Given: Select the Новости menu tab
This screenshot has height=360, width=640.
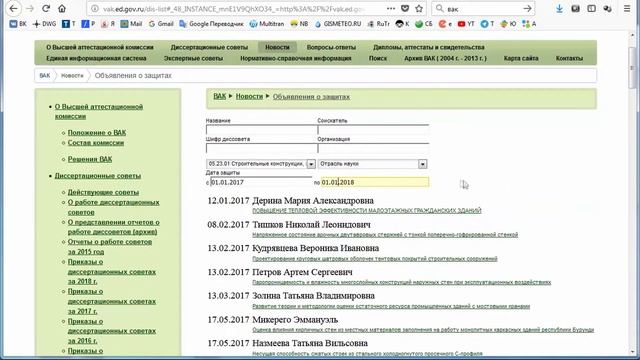Looking at the screenshot, I should [277, 47].
